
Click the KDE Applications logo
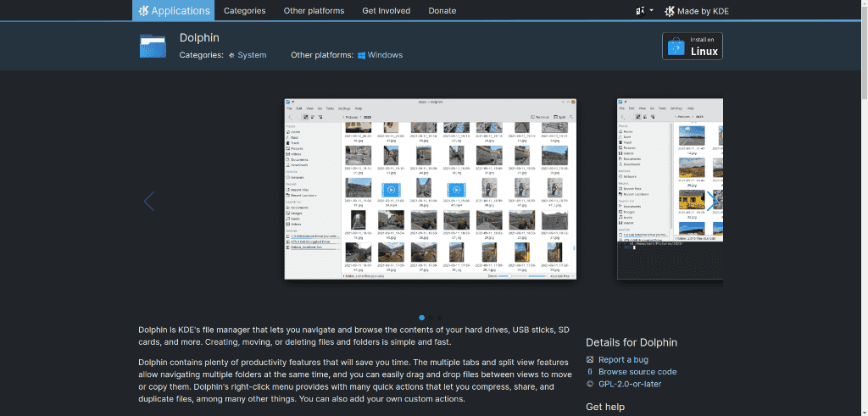(x=144, y=11)
